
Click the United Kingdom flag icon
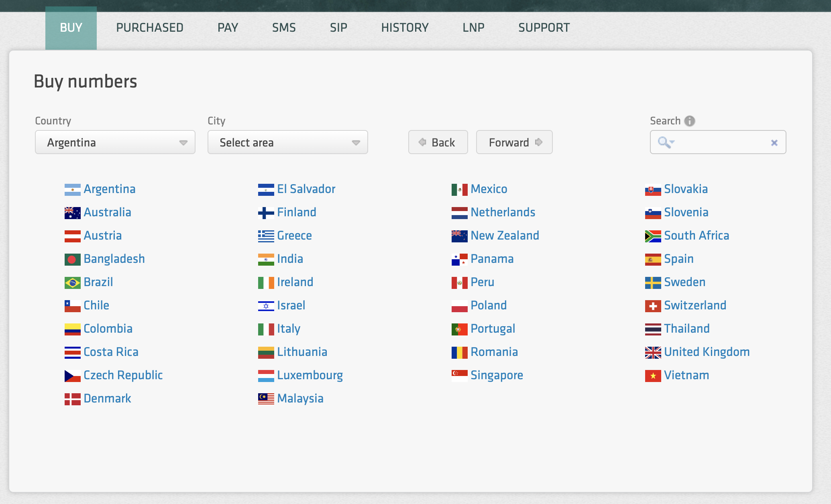(x=653, y=352)
